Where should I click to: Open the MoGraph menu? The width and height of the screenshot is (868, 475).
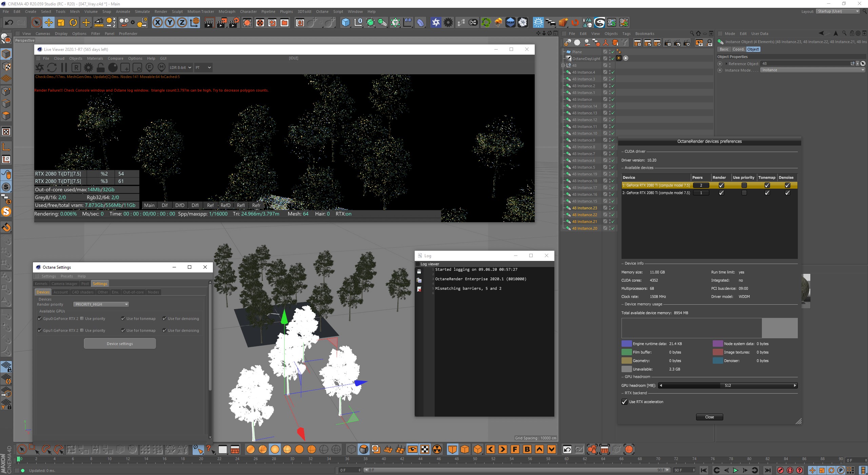(226, 12)
